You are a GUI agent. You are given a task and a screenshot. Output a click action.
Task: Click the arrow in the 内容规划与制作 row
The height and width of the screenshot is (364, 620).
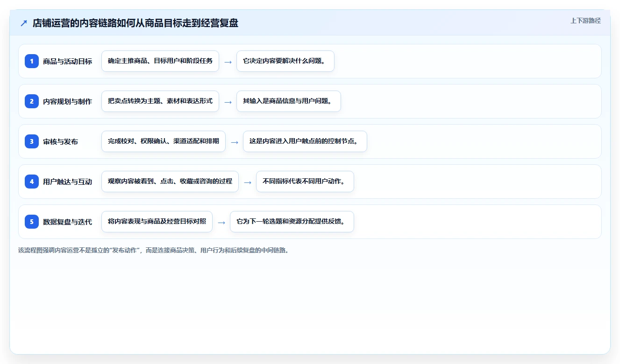coord(228,102)
